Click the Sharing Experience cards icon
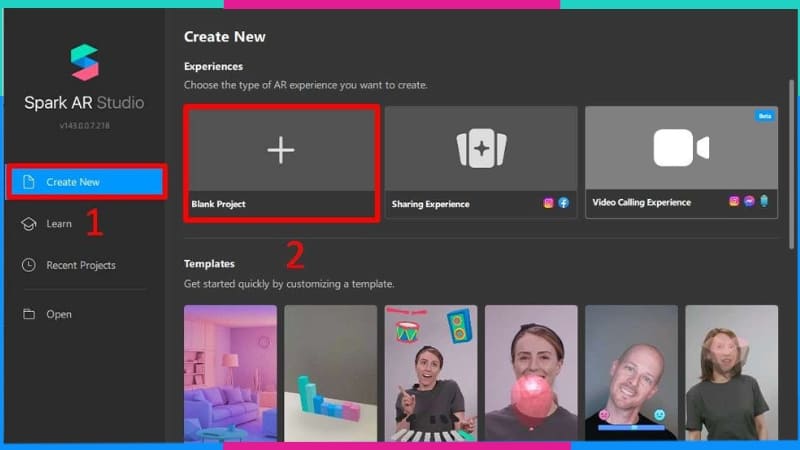This screenshot has width=800, height=450. tap(481, 148)
